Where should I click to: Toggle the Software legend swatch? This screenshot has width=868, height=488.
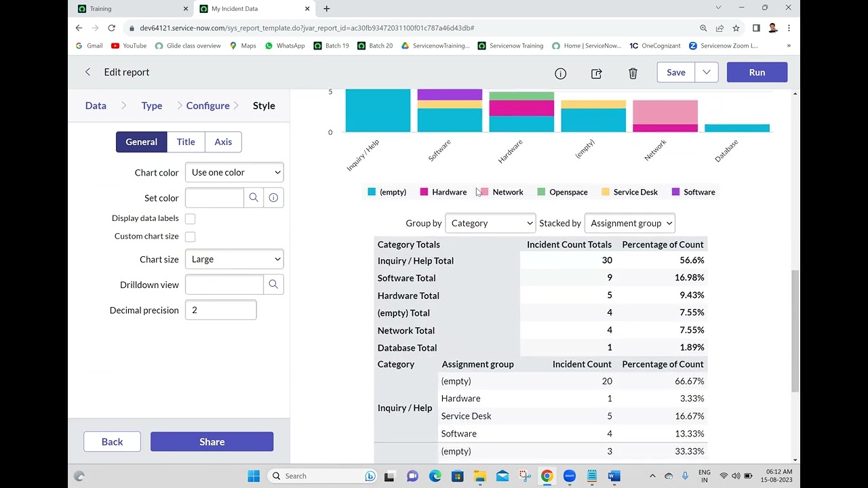coord(675,192)
